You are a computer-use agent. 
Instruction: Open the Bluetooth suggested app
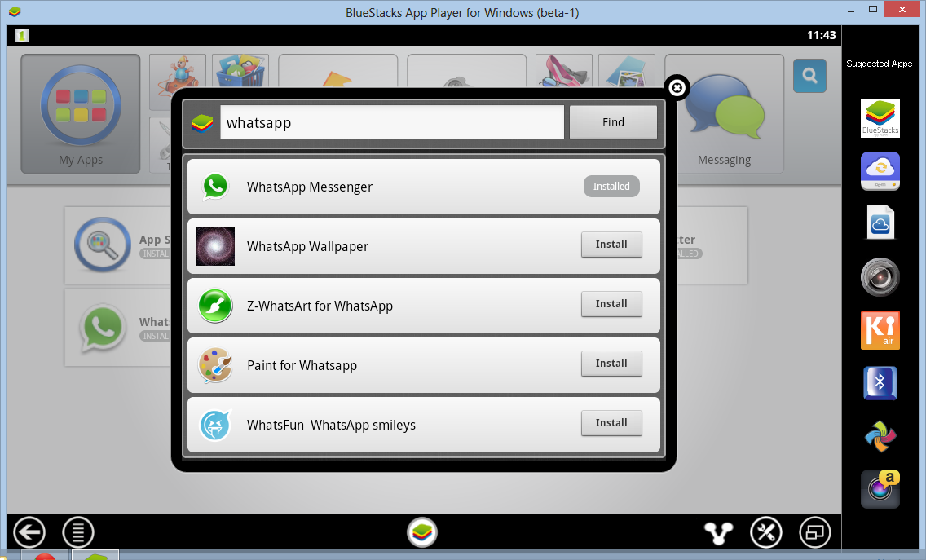point(880,383)
